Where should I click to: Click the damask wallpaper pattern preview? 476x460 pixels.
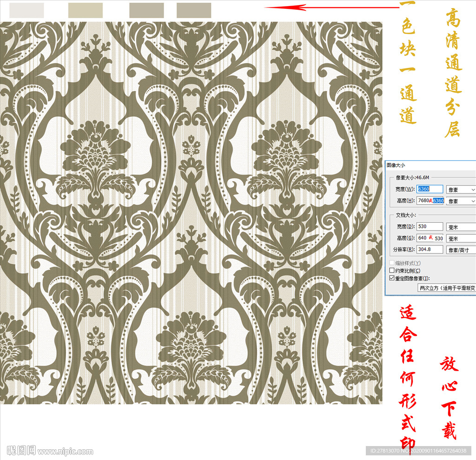coord(191,213)
